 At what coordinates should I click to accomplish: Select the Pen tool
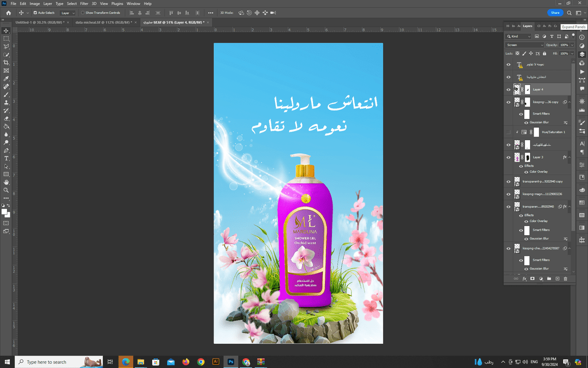(x=6, y=151)
